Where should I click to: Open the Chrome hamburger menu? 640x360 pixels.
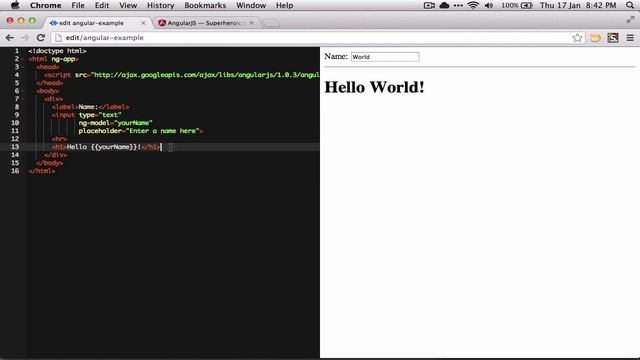coord(630,38)
